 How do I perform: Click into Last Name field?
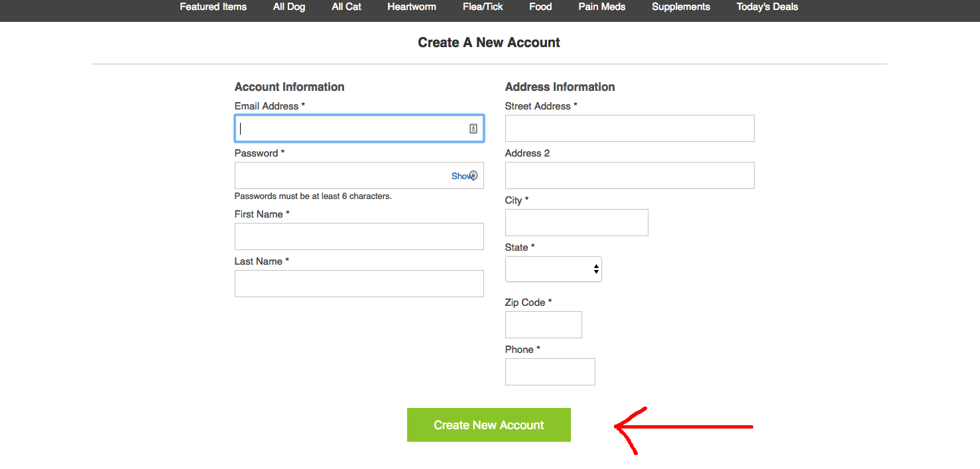click(359, 284)
